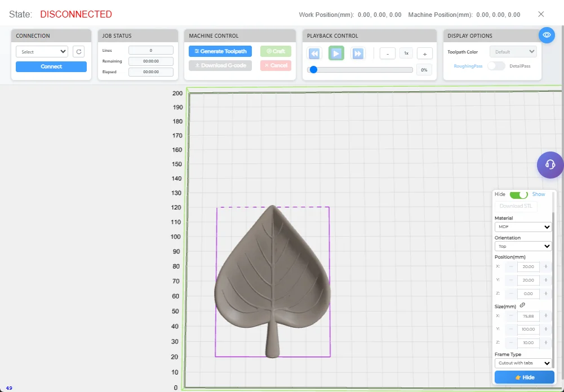
Task: Click the Connect button
Action: (51, 66)
